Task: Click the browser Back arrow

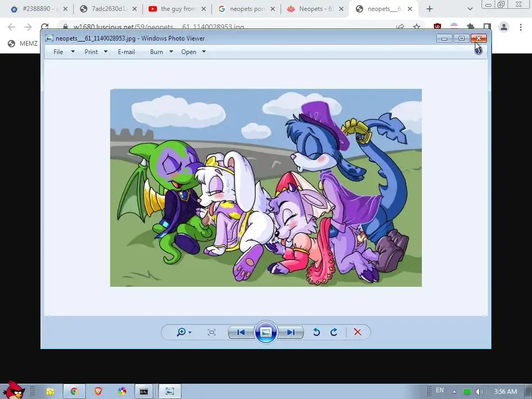Action: (11, 27)
